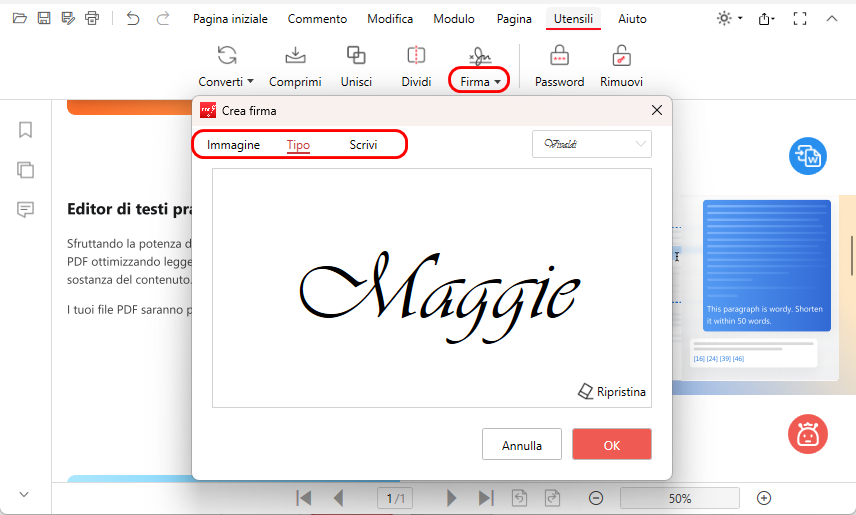Go to the next page

tap(451, 498)
